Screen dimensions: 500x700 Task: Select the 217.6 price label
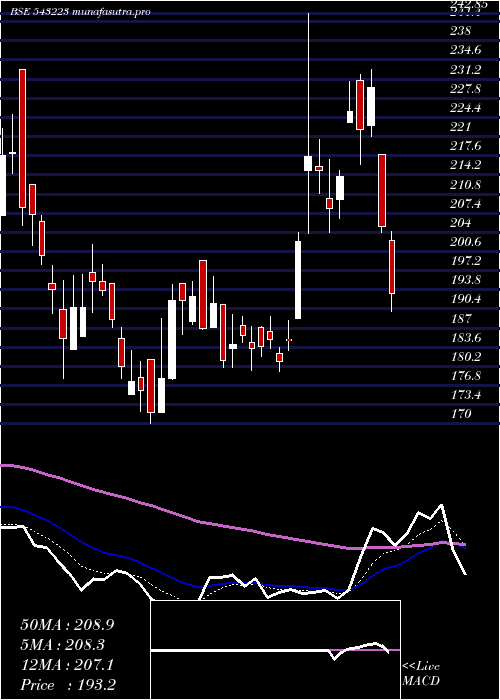466,146
